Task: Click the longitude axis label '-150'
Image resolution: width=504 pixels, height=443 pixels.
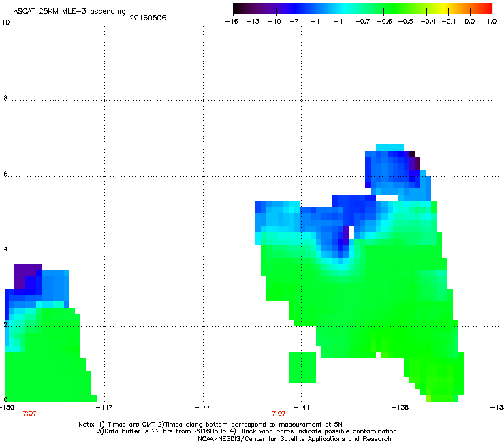Action: 7,407
